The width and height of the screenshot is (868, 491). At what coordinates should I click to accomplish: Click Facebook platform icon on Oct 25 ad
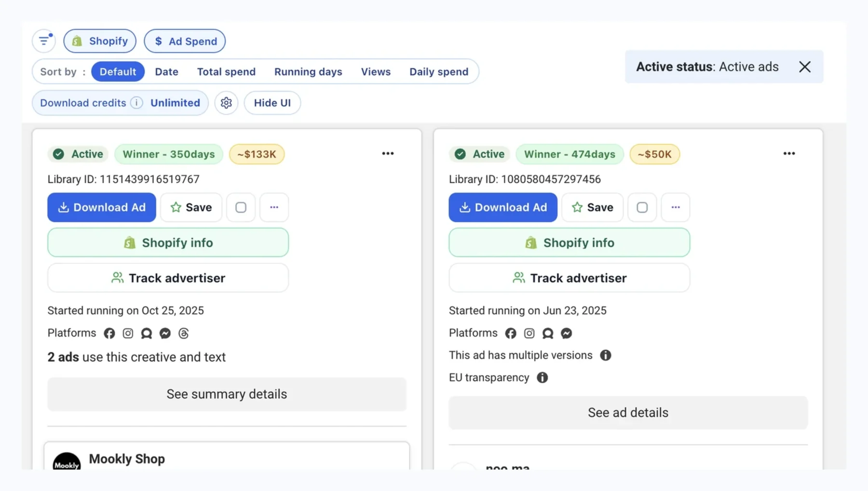[x=109, y=333]
